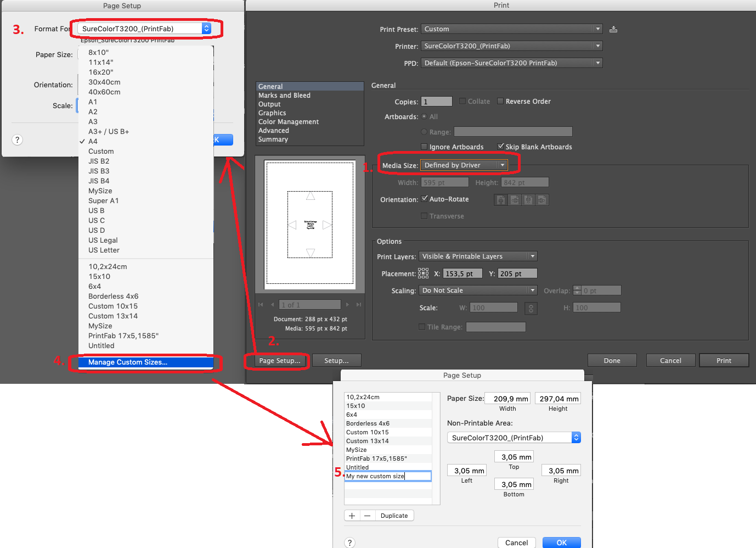Viewport: 756px width, 548px height.
Task: Click the placement reference point grid icon
Action: pos(424,273)
